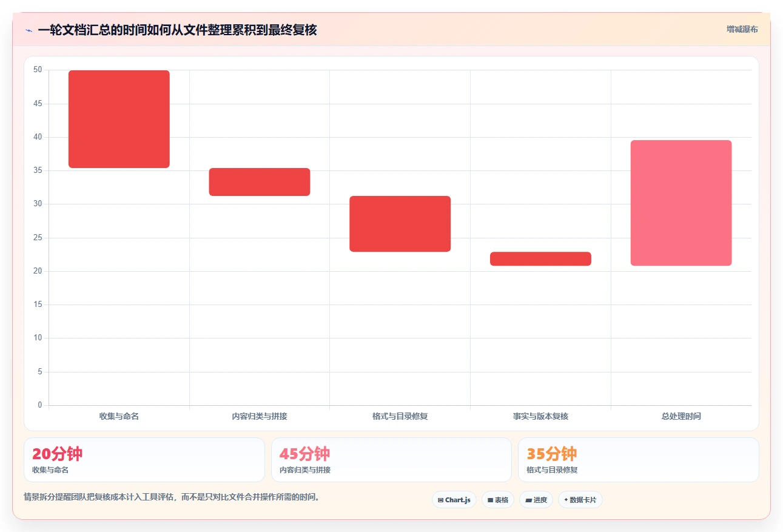Click the footnote starting with 情景拆分提醒团队
The image size is (783, 532).
172,497
